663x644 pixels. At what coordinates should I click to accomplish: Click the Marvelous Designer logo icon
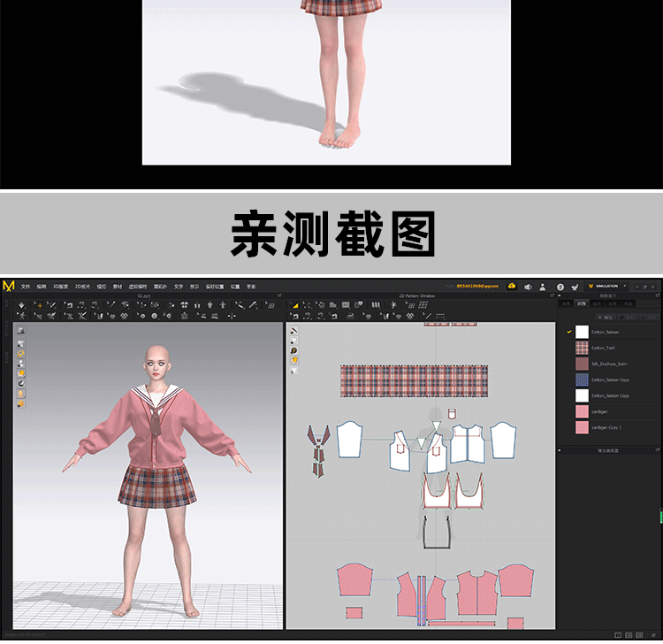pos(9,287)
